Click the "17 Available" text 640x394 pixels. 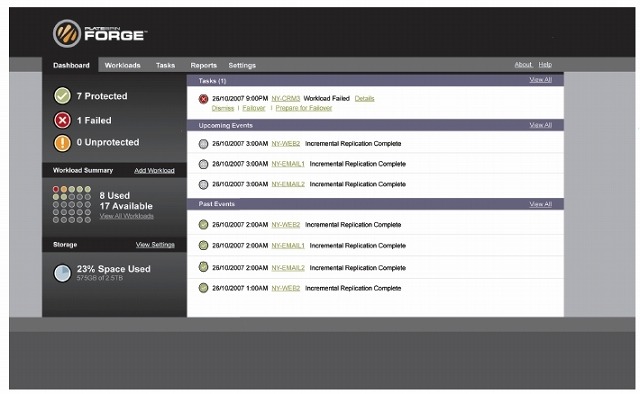coord(126,206)
